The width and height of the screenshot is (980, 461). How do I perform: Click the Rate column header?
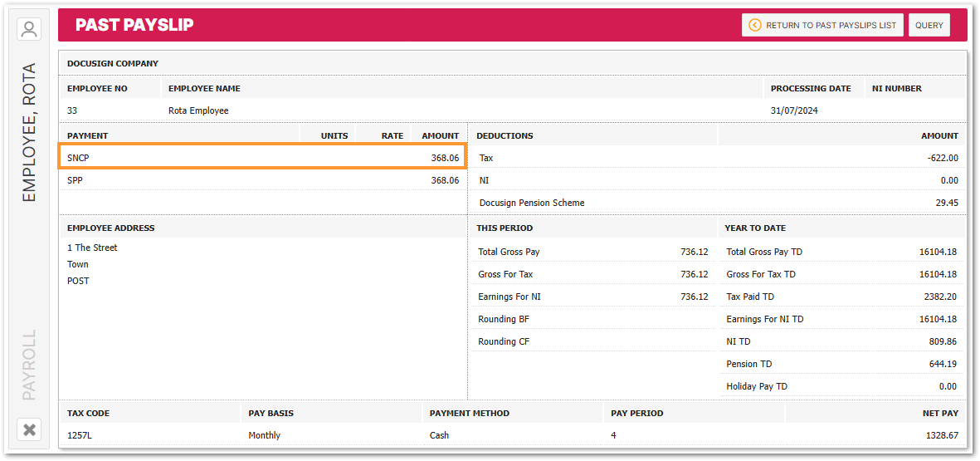click(393, 135)
